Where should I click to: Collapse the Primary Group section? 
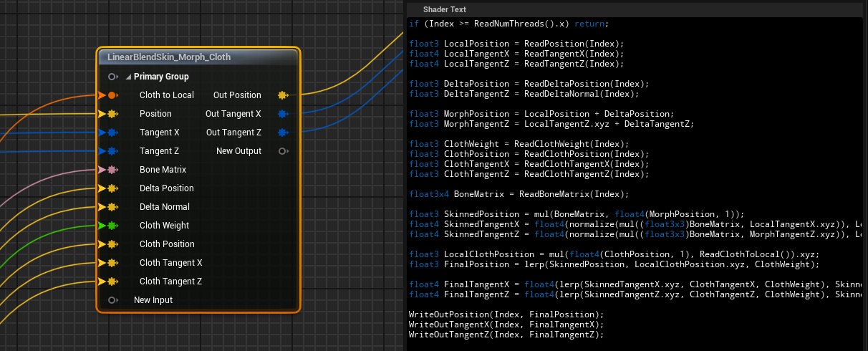point(128,77)
